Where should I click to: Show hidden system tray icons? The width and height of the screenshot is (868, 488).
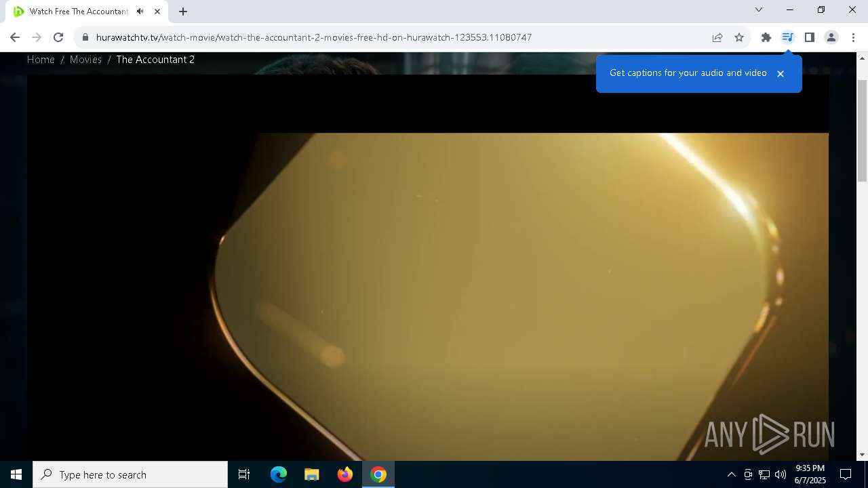pyautogui.click(x=731, y=474)
